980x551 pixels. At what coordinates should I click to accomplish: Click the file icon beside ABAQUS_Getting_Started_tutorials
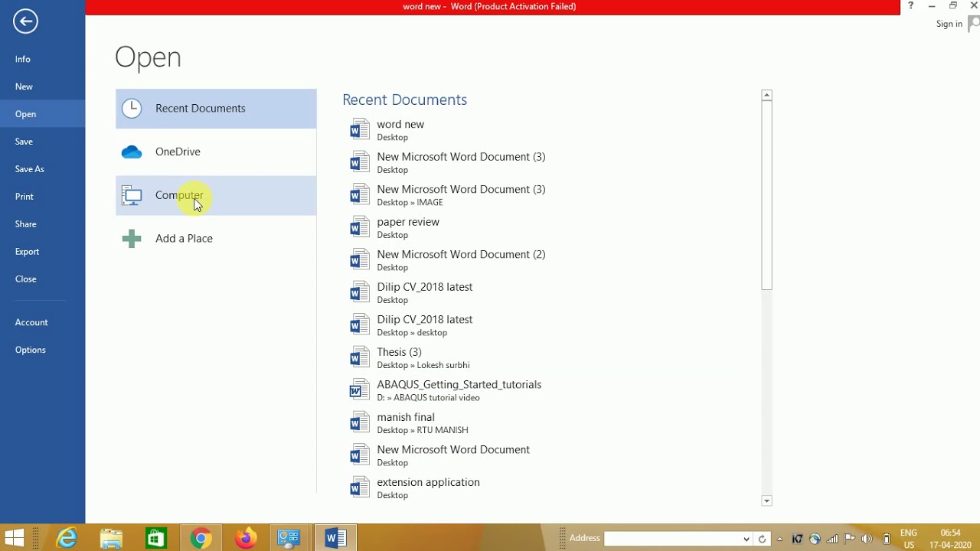[359, 390]
